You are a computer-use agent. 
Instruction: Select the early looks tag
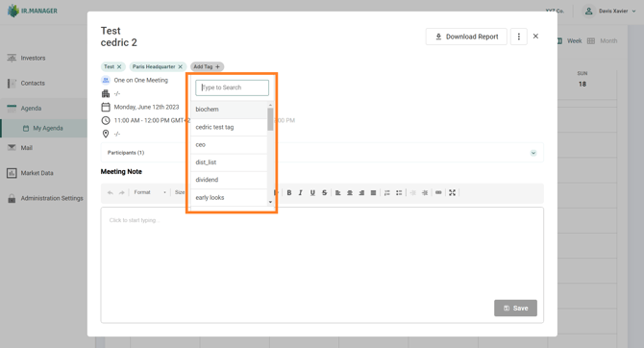coord(229,198)
